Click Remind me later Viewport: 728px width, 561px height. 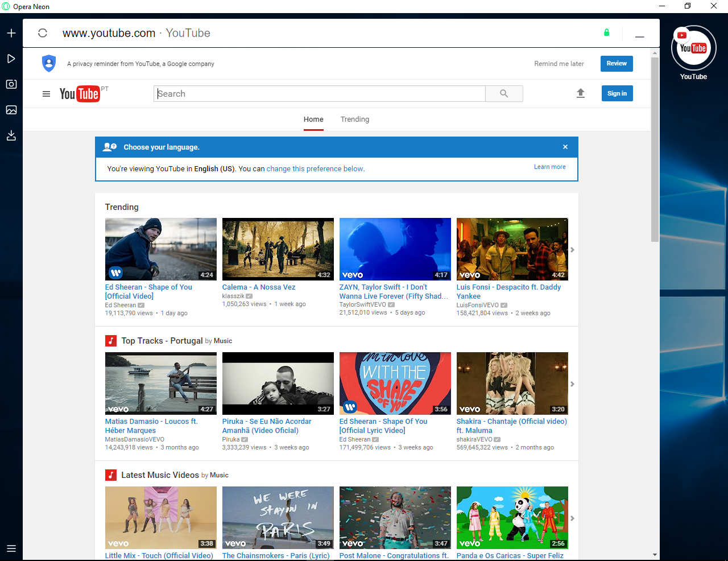pyautogui.click(x=559, y=64)
